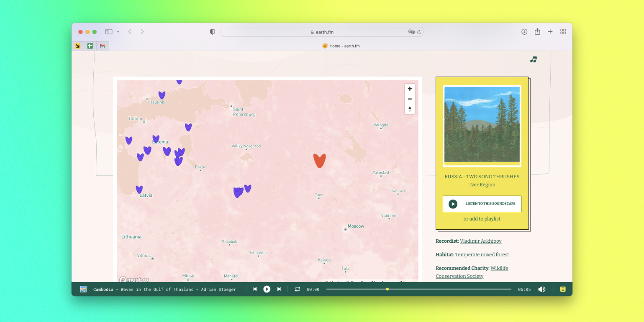Open the playlist icon in player bar
644x322 pixels.
(x=563, y=289)
